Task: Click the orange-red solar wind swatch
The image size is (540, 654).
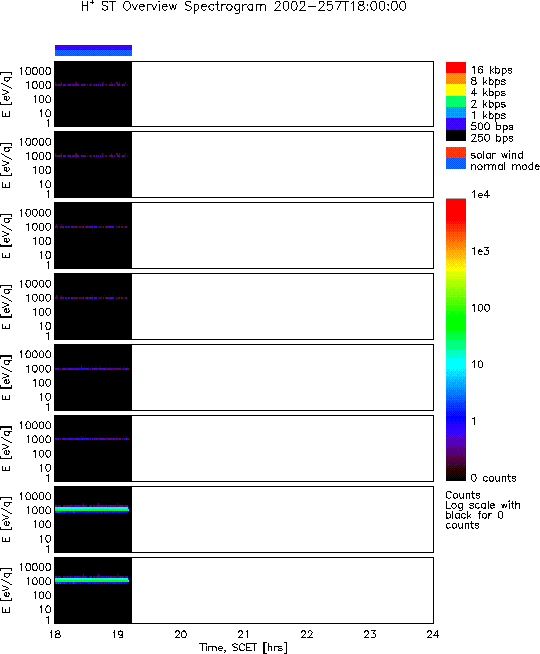Action: 456,153
